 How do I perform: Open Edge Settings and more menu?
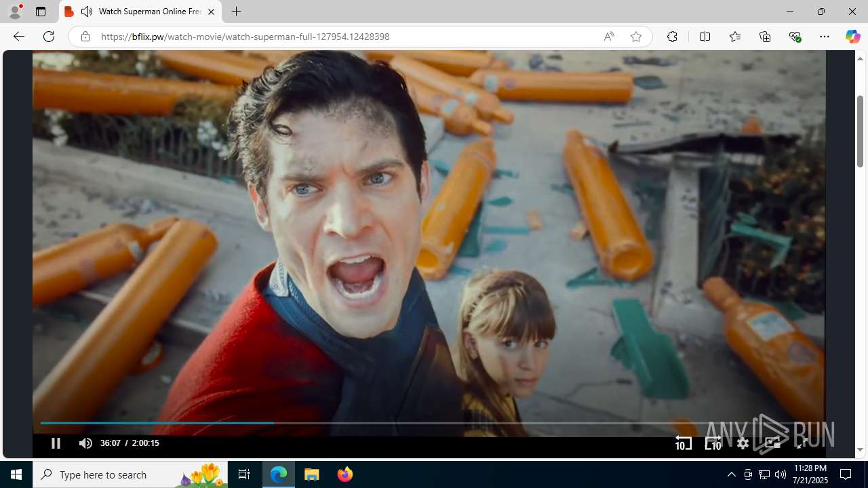(x=825, y=37)
